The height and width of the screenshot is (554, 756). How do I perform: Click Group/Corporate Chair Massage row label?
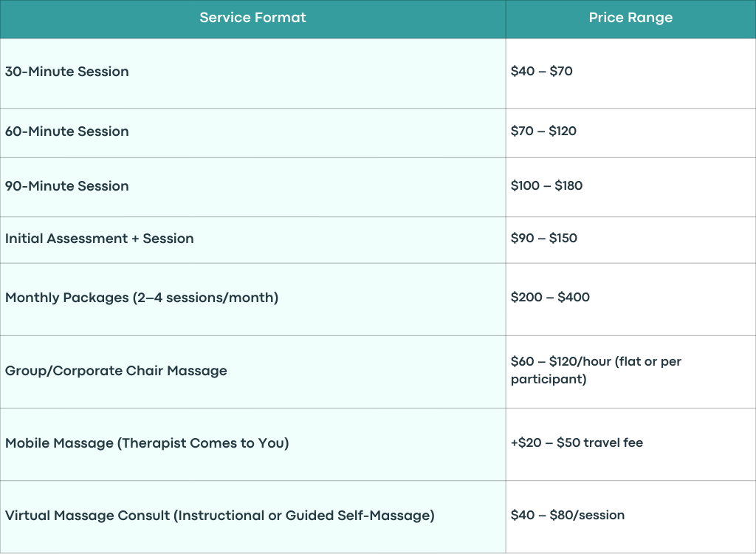(x=116, y=371)
